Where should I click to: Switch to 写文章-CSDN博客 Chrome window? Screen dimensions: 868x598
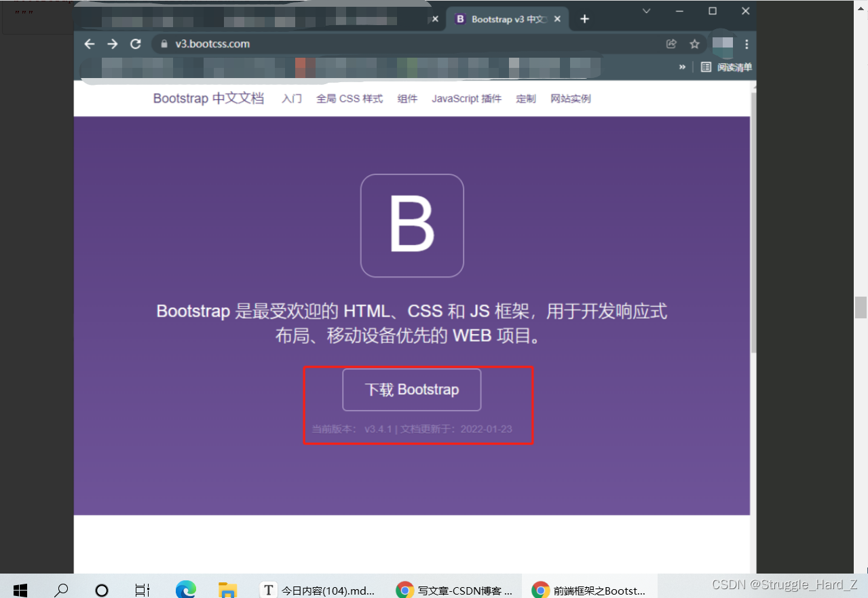coord(455,590)
